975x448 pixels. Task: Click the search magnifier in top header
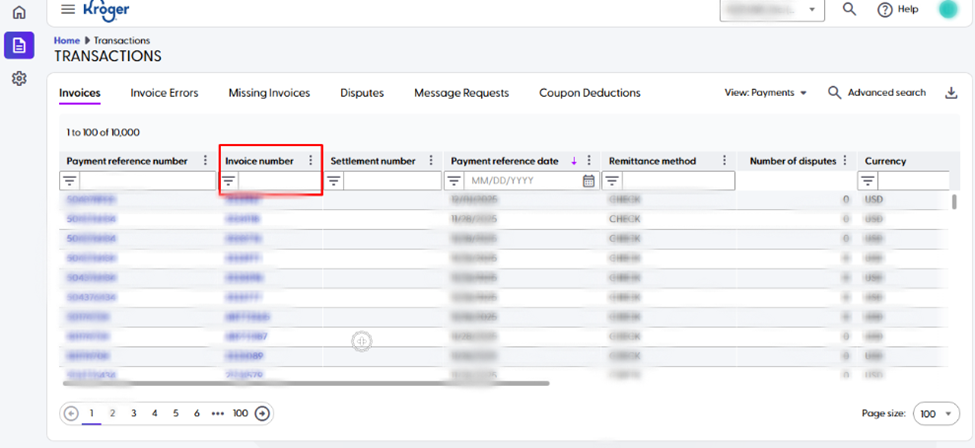[849, 9]
